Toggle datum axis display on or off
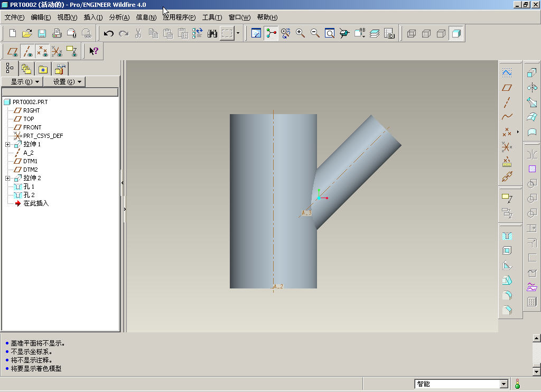 pyautogui.click(x=28, y=51)
